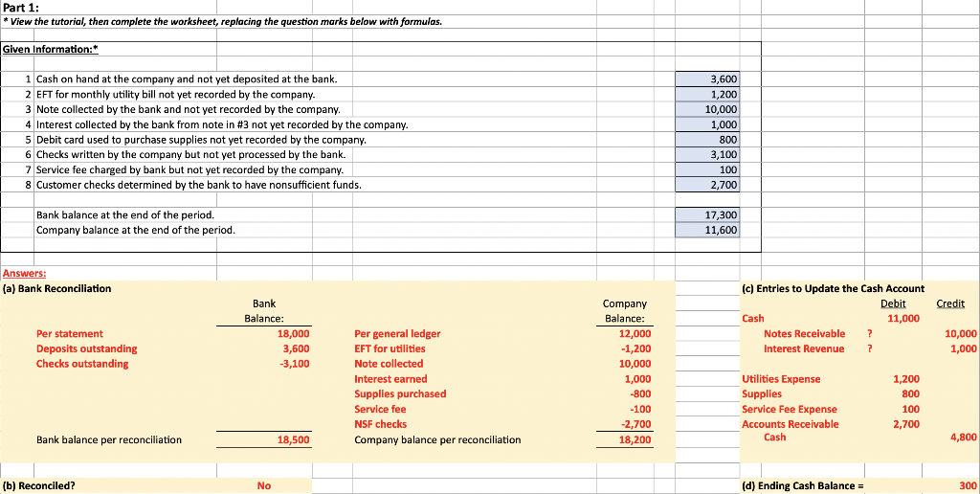Image resolution: width=980 pixels, height=494 pixels.
Task: Select the 4,800 cash credit amount
Action: [963, 438]
